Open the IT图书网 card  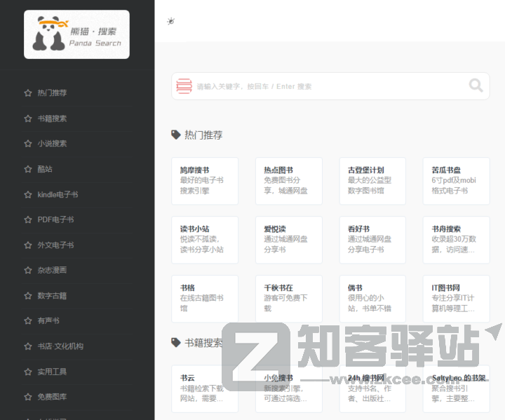457,299
